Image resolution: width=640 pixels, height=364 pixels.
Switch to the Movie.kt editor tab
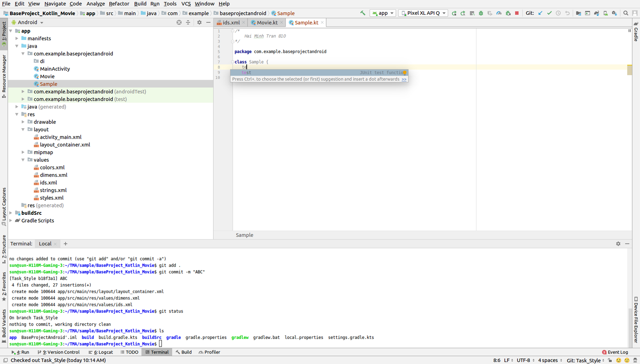(267, 23)
